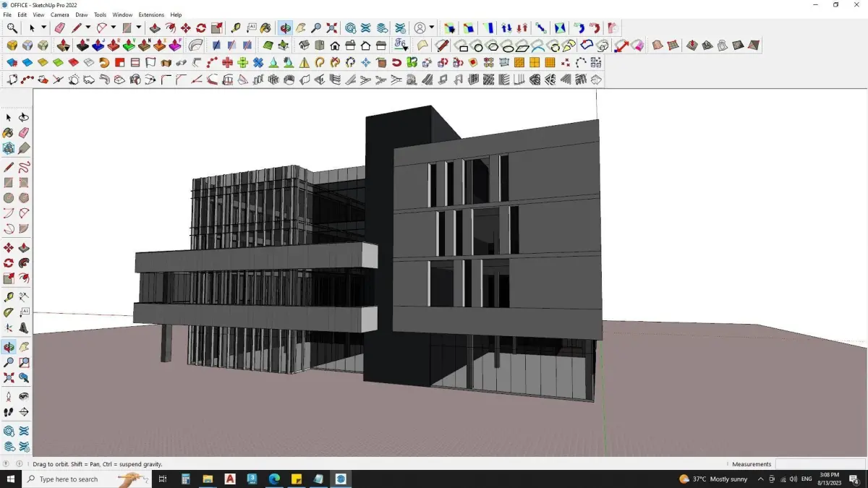Screen dimensions: 868x488
Task: Select the Paint Bucket in top toolbar
Action: point(266,27)
